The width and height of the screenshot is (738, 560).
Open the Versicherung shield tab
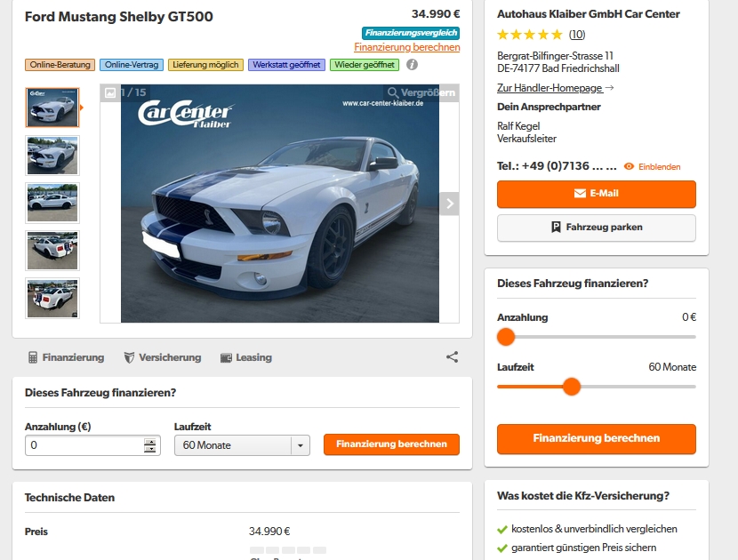pyautogui.click(x=162, y=357)
